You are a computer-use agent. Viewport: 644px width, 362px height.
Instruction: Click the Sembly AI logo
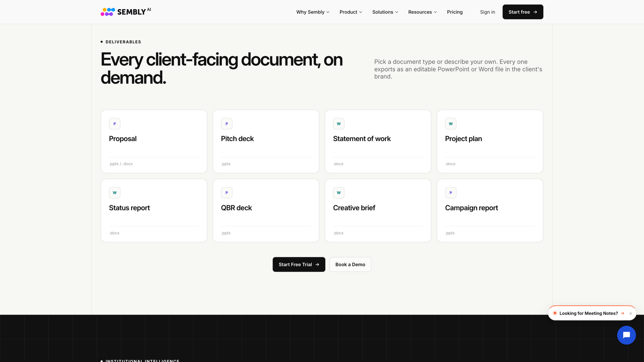click(x=126, y=12)
